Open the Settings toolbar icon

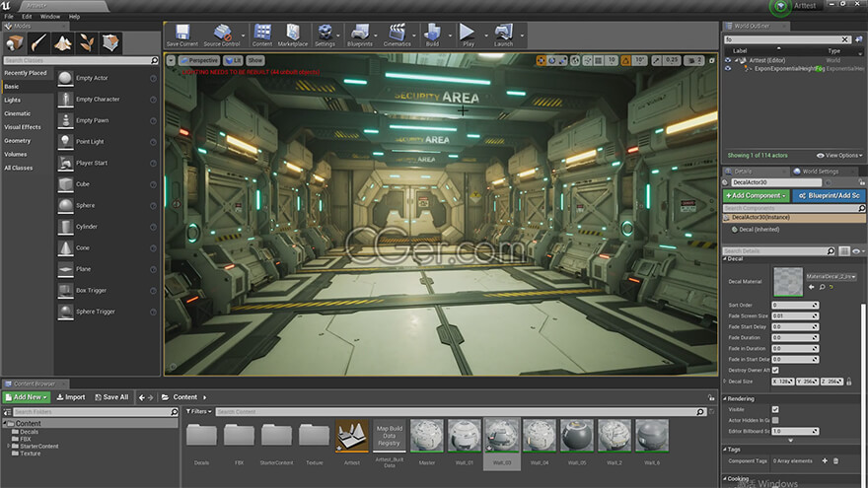[x=325, y=35]
